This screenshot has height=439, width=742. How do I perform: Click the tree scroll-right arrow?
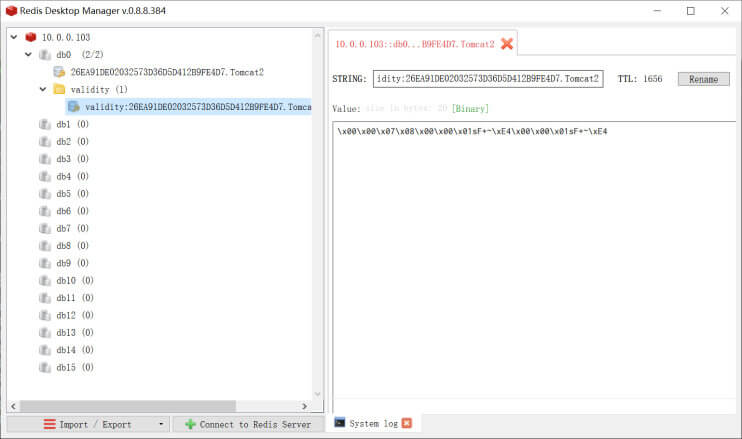[304, 406]
